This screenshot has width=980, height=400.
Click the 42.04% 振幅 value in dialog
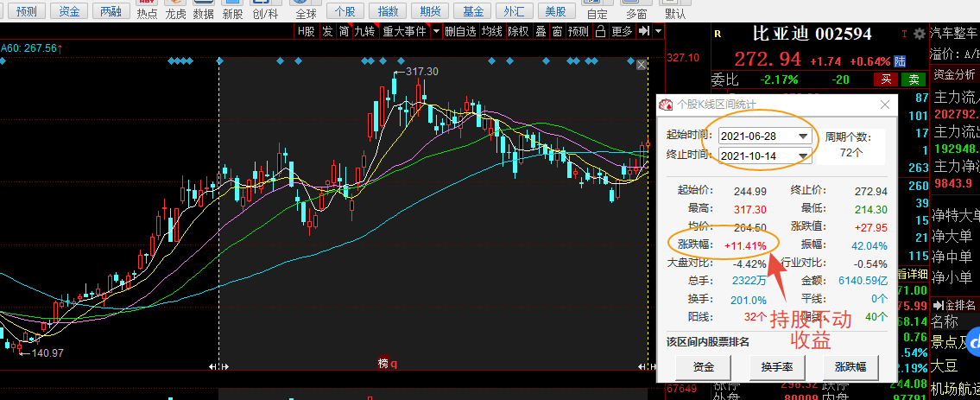click(x=869, y=245)
